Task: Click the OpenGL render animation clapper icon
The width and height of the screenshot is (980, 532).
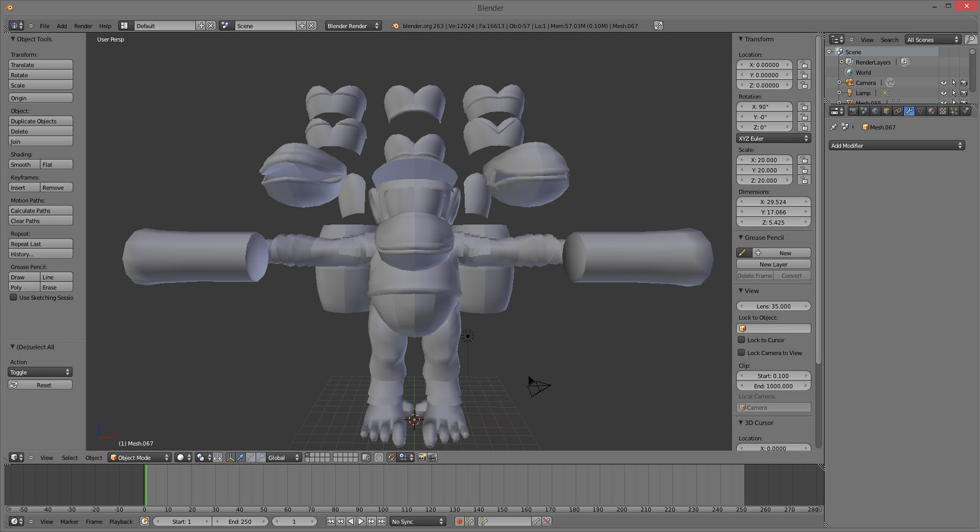Action: [432, 457]
